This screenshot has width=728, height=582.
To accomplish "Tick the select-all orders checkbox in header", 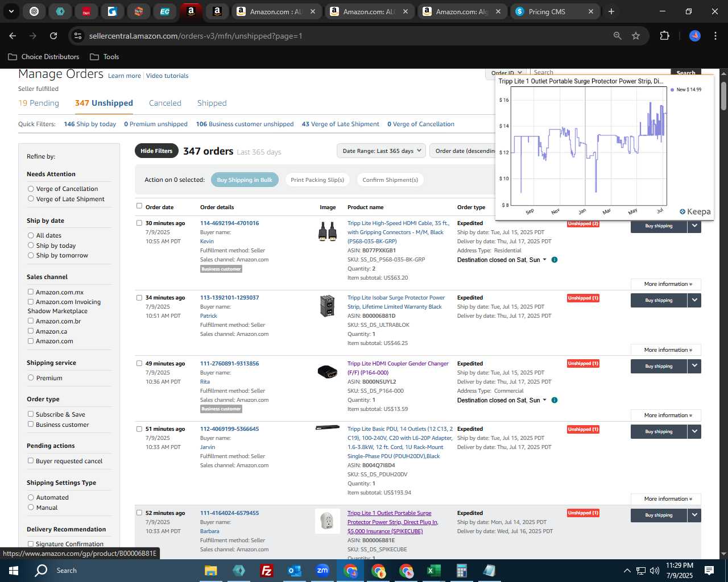I will coord(139,206).
